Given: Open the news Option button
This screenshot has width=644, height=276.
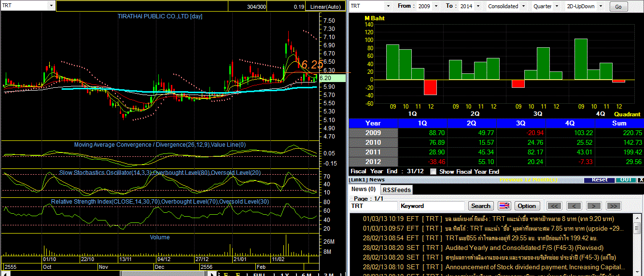Looking at the screenshot, I should click(x=527, y=206).
